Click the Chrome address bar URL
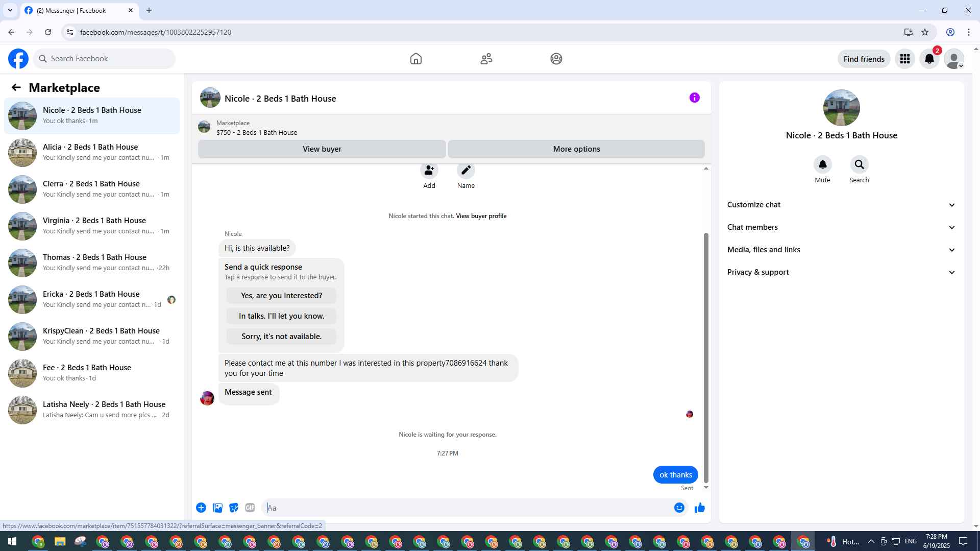Image resolution: width=980 pixels, height=551 pixels. [156, 32]
